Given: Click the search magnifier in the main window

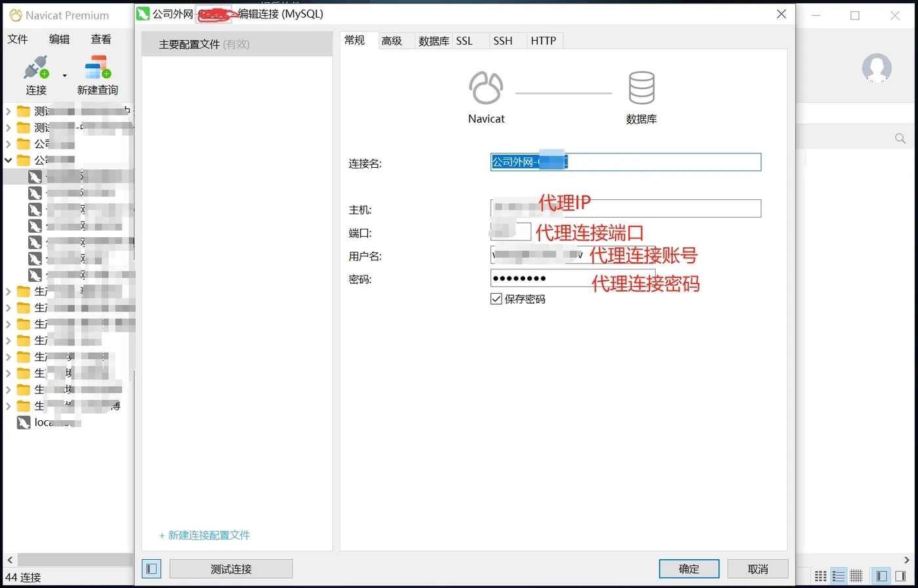Looking at the screenshot, I should click(900, 138).
